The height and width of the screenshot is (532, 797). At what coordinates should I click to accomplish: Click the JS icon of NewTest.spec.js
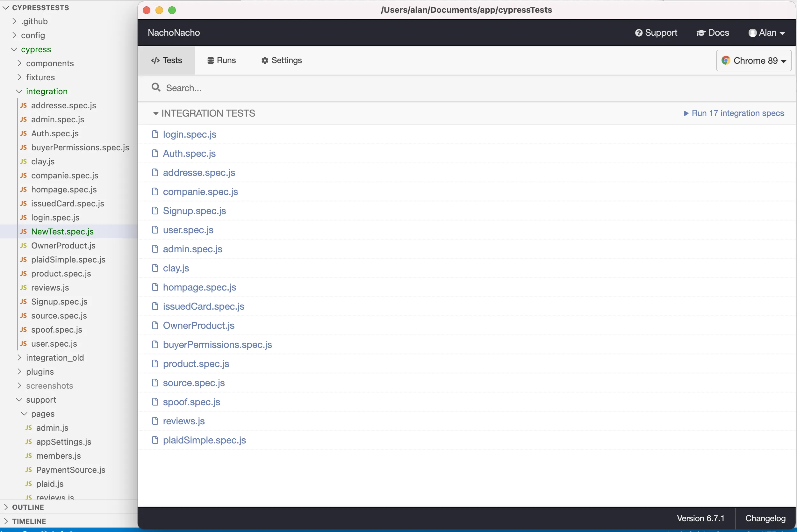click(x=23, y=231)
